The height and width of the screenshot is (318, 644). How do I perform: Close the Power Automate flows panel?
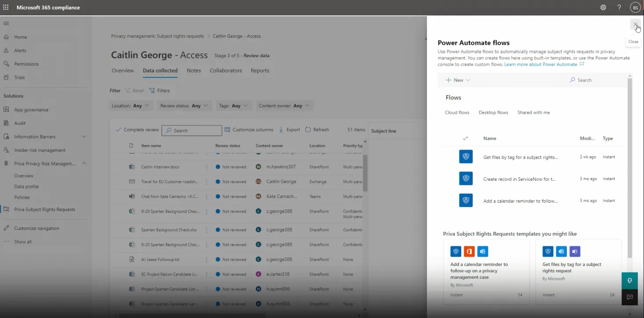(x=635, y=25)
